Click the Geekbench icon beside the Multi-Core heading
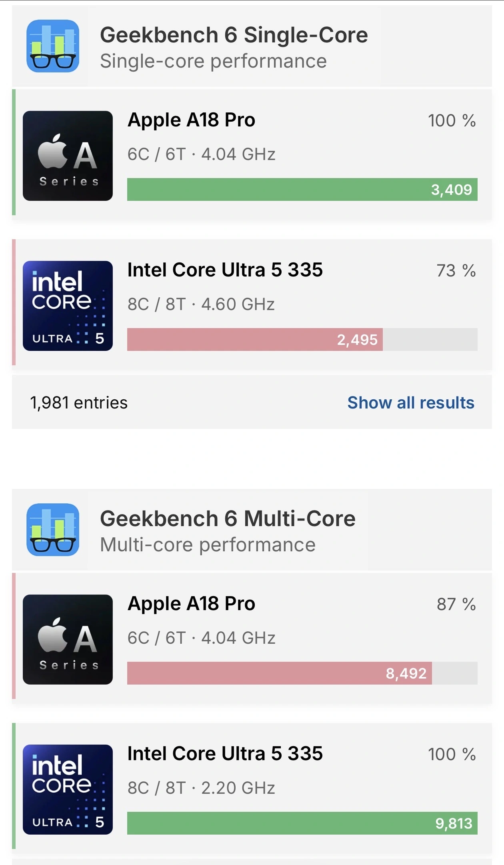504x865 pixels. click(53, 530)
